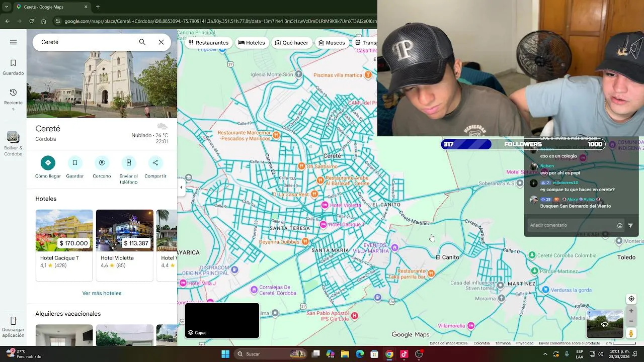Click the Restaurante Marcemar map pin
The width and height of the screenshot is (644, 362).
tap(276, 135)
